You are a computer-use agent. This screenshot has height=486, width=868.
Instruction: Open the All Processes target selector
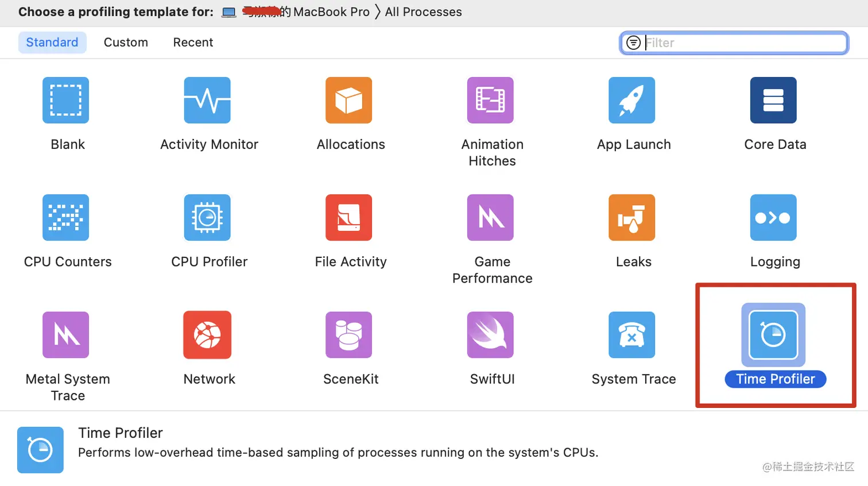tap(424, 11)
